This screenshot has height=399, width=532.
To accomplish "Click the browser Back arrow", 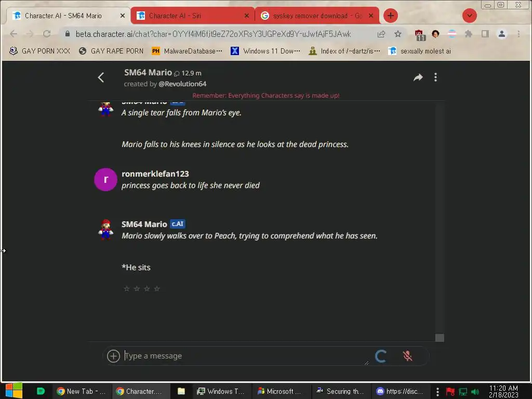I will (x=14, y=34).
